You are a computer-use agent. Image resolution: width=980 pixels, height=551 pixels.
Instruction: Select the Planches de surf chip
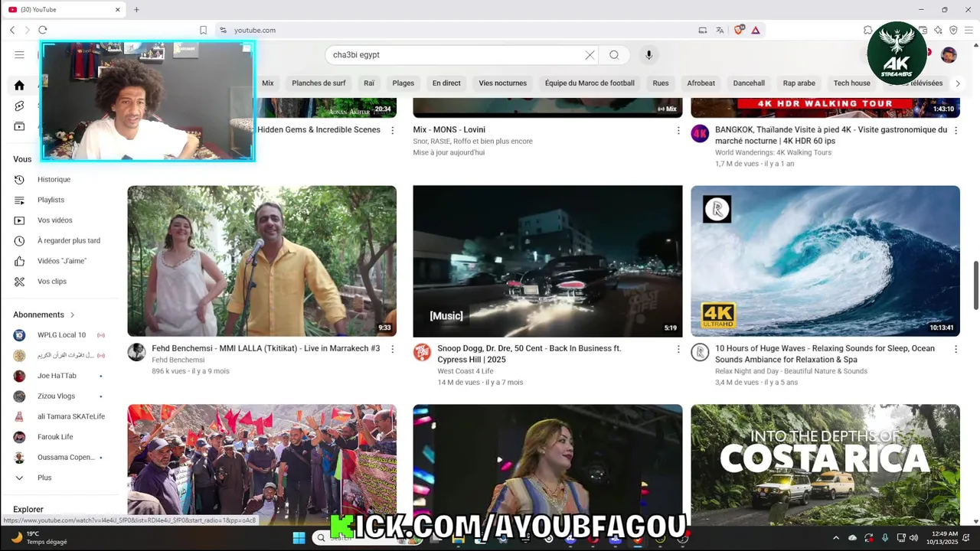(x=318, y=83)
